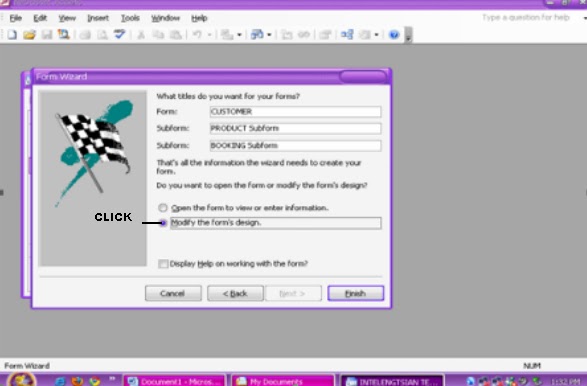587x386 pixels.
Task: Select 'Modify the form's design' radio button
Action: pos(162,223)
